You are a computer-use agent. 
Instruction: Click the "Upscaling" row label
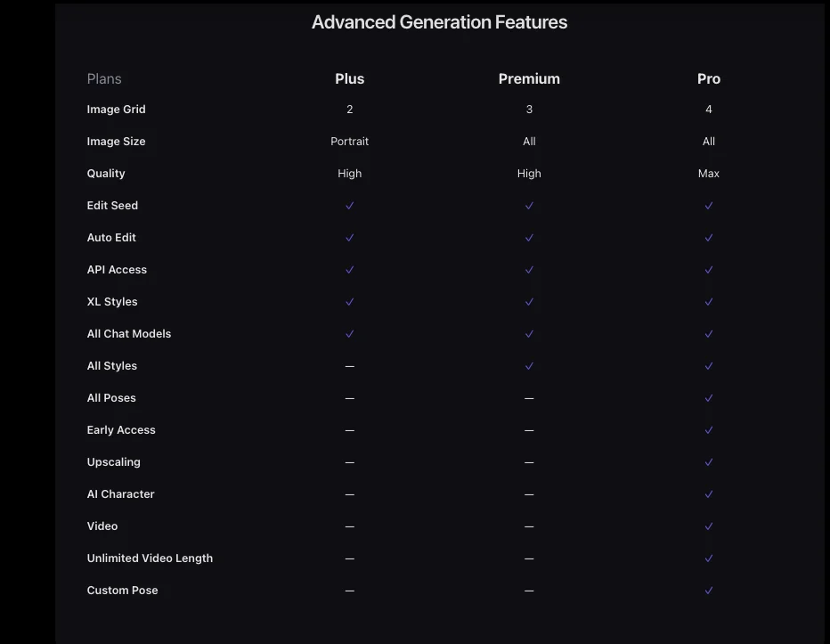[x=113, y=462]
